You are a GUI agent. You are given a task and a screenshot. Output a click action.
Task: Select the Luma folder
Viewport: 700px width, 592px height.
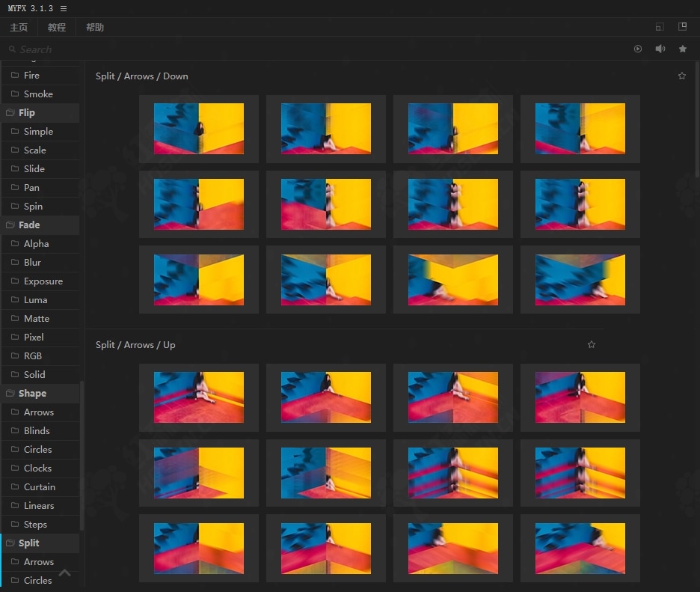click(40, 300)
